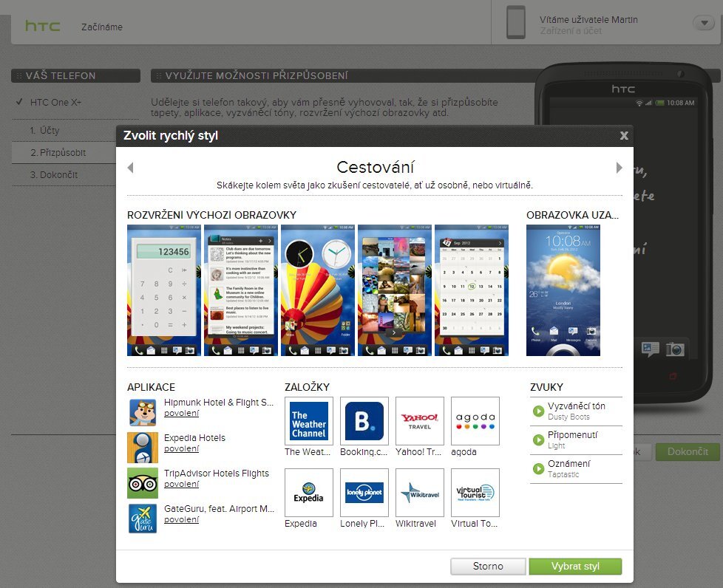Show the next quick style with right arrow

coord(620,167)
